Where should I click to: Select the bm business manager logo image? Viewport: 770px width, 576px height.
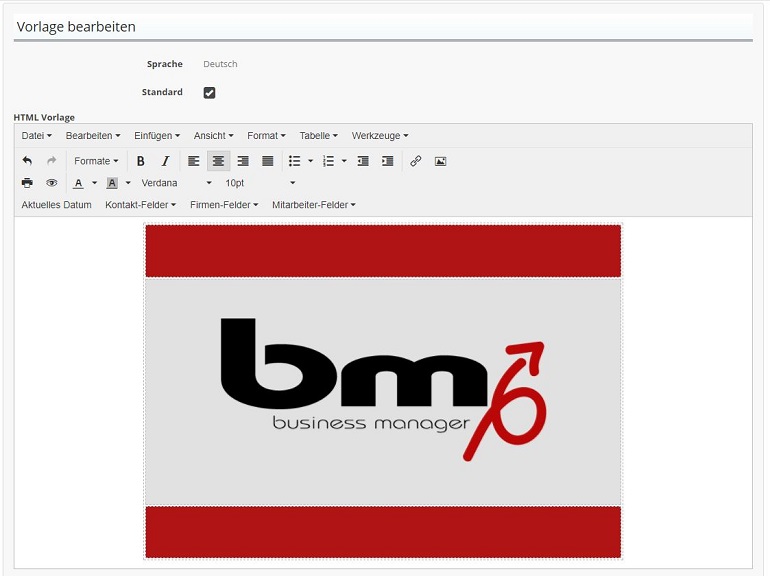pyautogui.click(x=383, y=390)
